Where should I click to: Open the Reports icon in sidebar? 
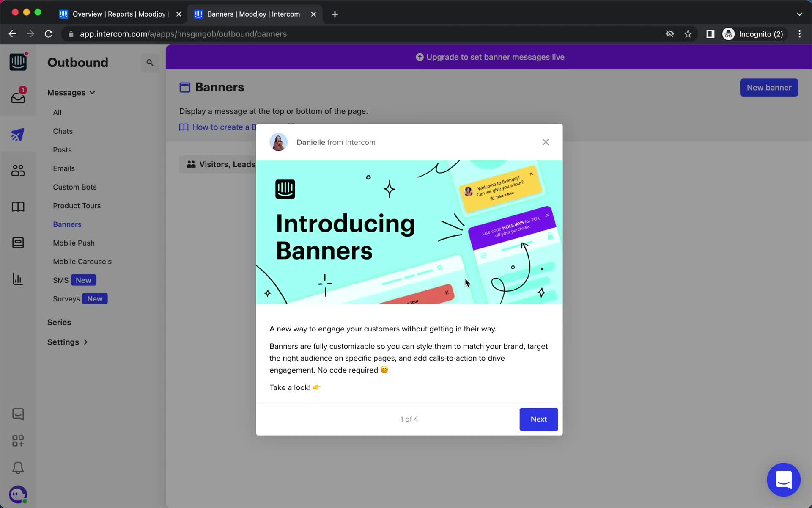pyautogui.click(x=17, y=279)
